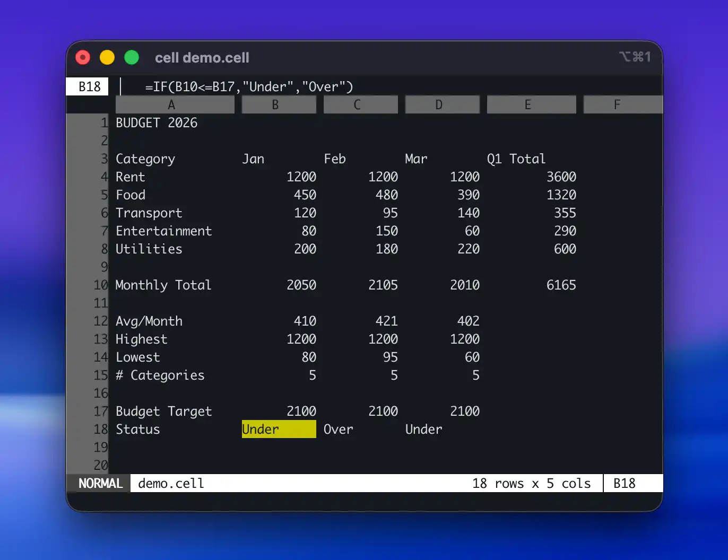
Task: Click row number 10 header
Action: tap(100, 285)
